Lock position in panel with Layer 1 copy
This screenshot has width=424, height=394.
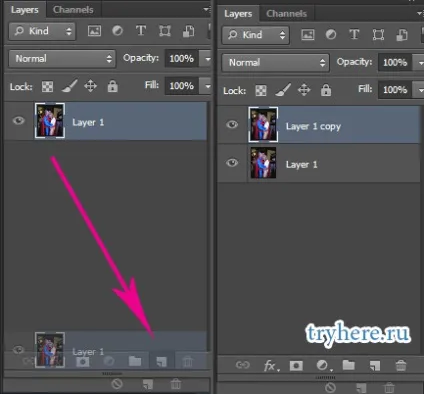(304, 90)
